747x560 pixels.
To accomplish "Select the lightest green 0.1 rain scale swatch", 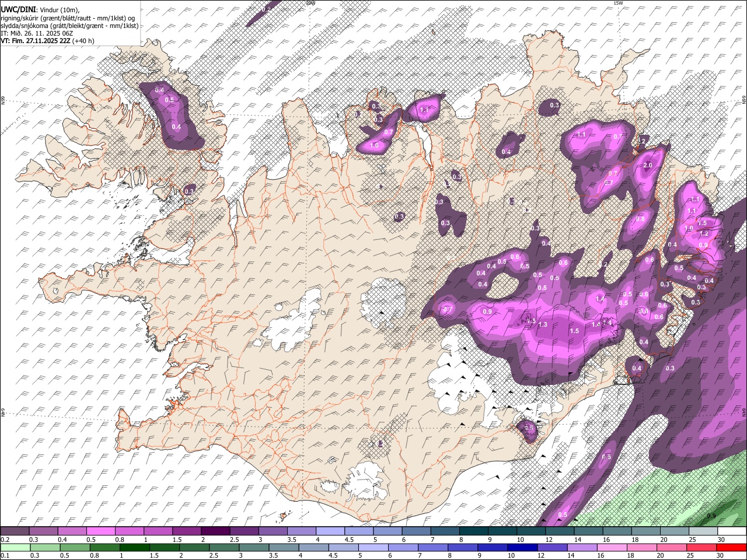I will [x=15, y=547].
